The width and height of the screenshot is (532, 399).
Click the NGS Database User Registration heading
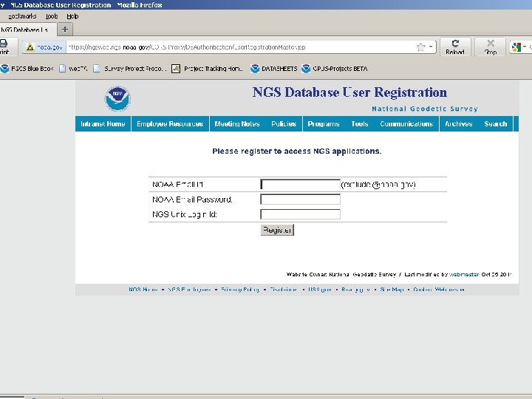(x=349, y=92)
